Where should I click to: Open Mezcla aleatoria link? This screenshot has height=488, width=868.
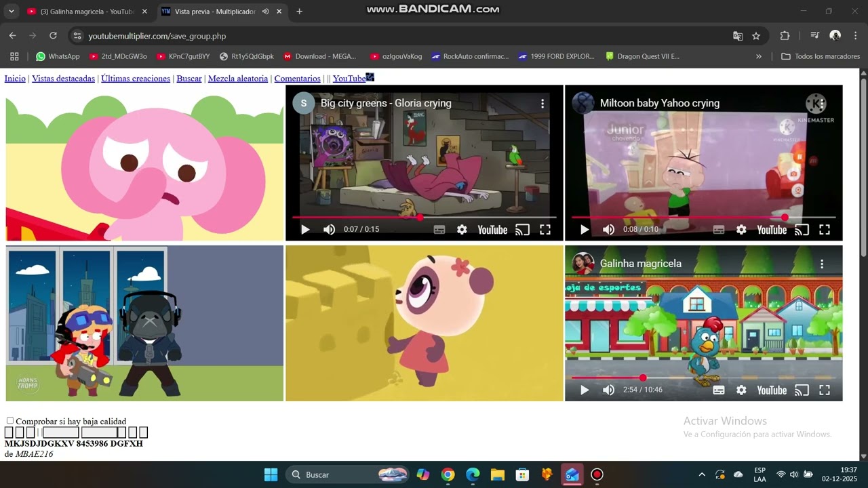coord(238,79)
